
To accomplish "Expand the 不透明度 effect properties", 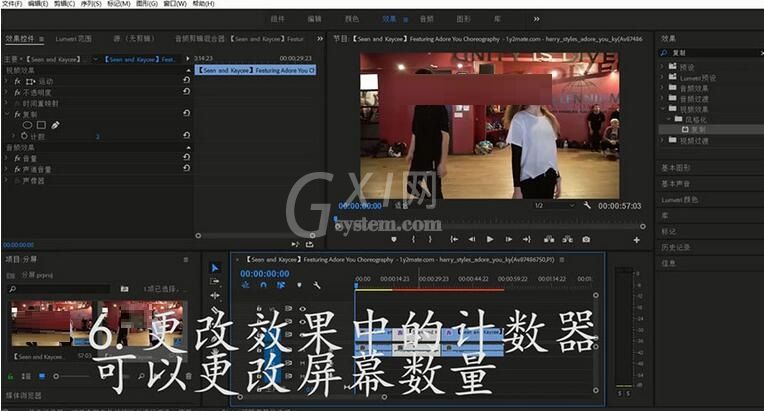I will (6, 92).
